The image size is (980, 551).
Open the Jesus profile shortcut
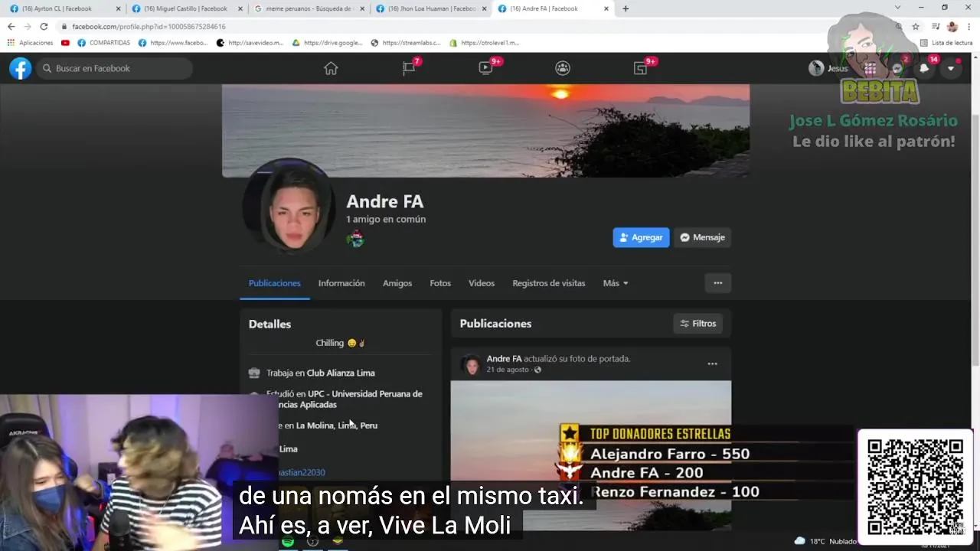pyautogui.click(x=829, y=68)
